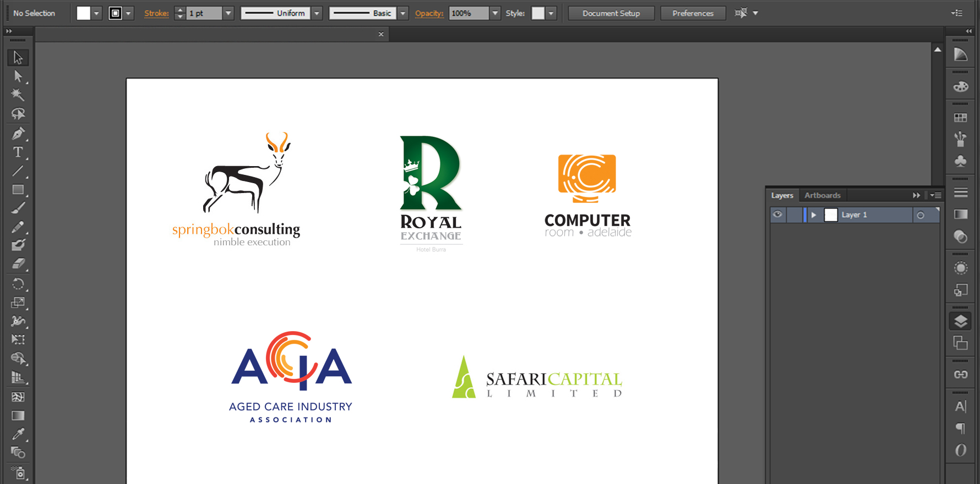Screen dimensions: 980x484
Task: Switch to the Artboards tab
Action: [822, 195]
